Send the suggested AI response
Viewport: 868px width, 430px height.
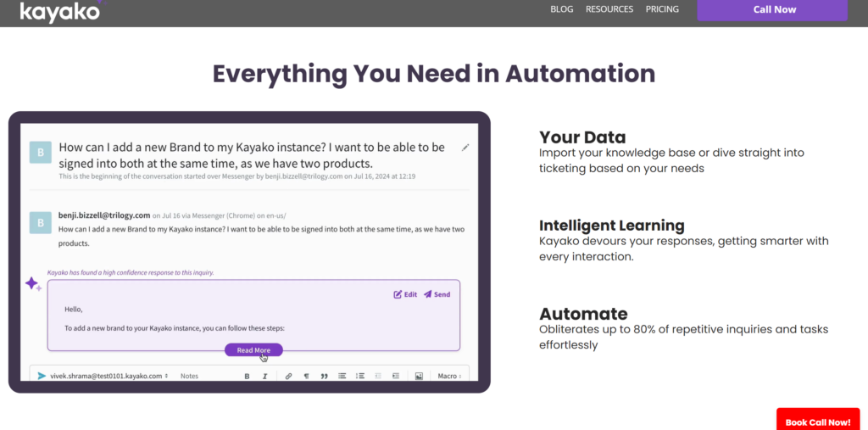(x=437, y=294)
